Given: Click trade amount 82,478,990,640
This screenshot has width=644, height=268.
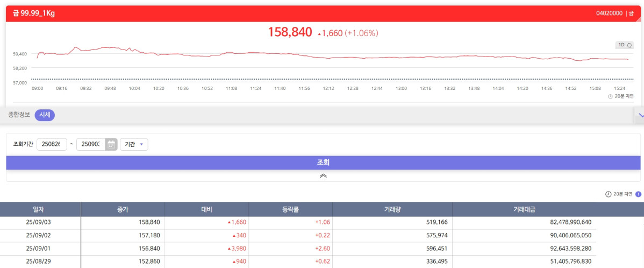Looking at the screenshot, I should pyautogui.click(x=570, y=222).
